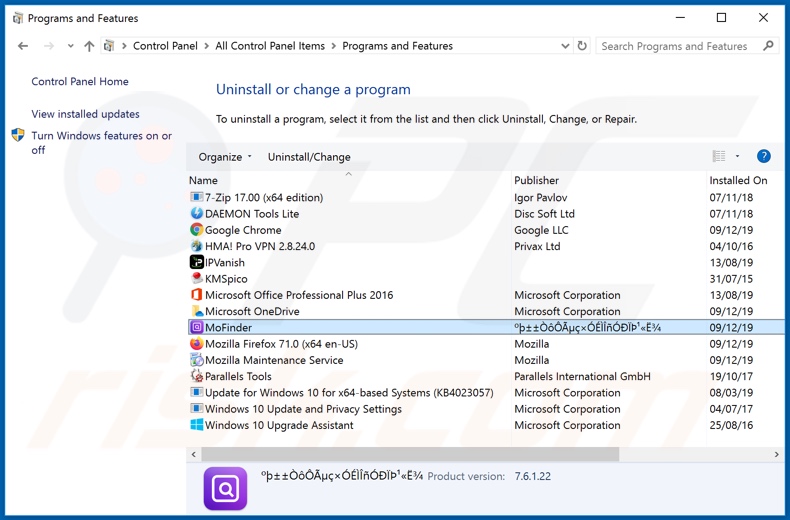Image resolution: width=790 pixels, height=520 pixels.
Task: Click the IPVanish icon
Action: [196, 263]
